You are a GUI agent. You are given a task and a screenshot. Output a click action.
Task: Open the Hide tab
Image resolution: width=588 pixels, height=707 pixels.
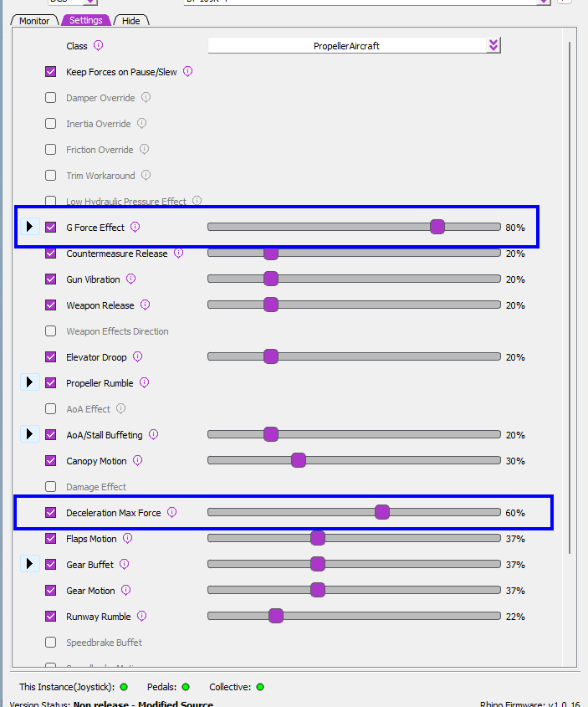[x=130, y=20]
